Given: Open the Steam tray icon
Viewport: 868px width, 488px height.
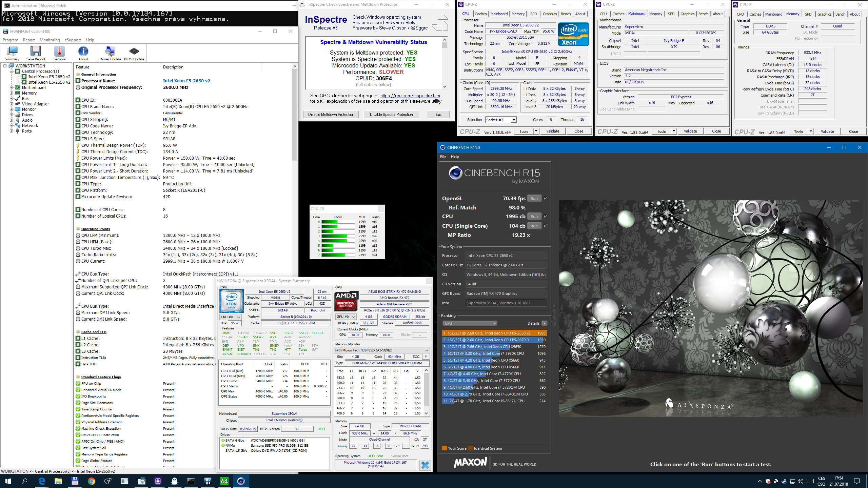Looking at the screenshot, I should pos(784,481).
